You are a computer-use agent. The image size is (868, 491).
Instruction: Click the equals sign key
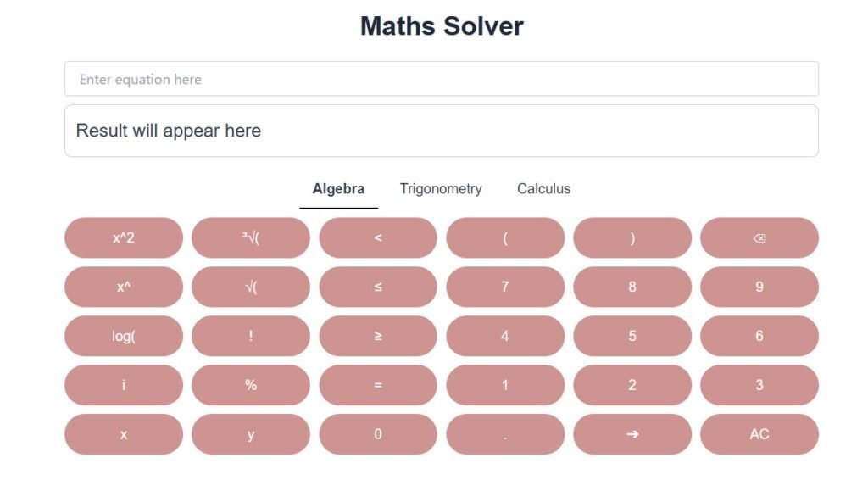(x=377, y=385)
